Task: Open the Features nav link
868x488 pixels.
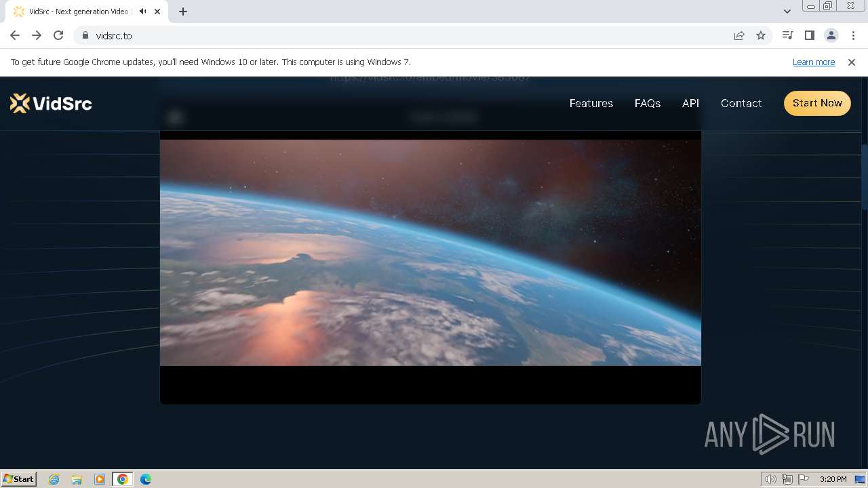Action: click(591, 103)
